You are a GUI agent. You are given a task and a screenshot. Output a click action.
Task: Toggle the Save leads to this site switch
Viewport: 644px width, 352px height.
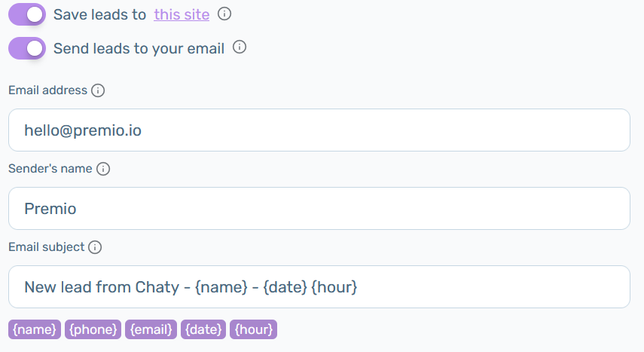click(27, 14)
